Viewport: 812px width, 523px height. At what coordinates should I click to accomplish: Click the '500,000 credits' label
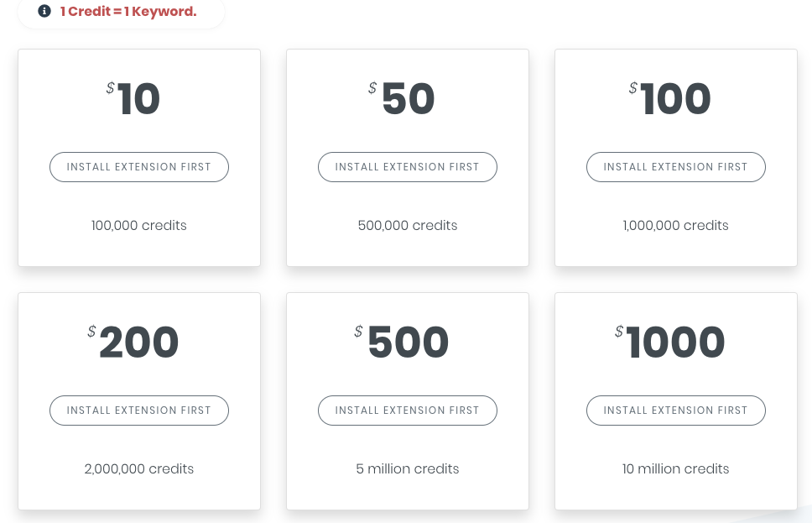point(408,225)
